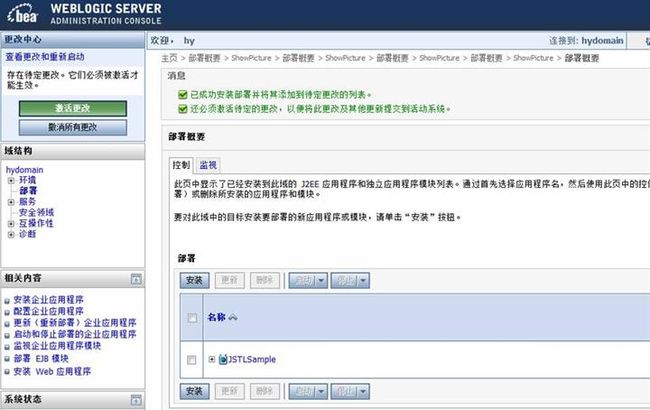Click the sort arrow beside 名称
Screen dimensions: 650x410
pyautogui.click(x=233, y=318)
